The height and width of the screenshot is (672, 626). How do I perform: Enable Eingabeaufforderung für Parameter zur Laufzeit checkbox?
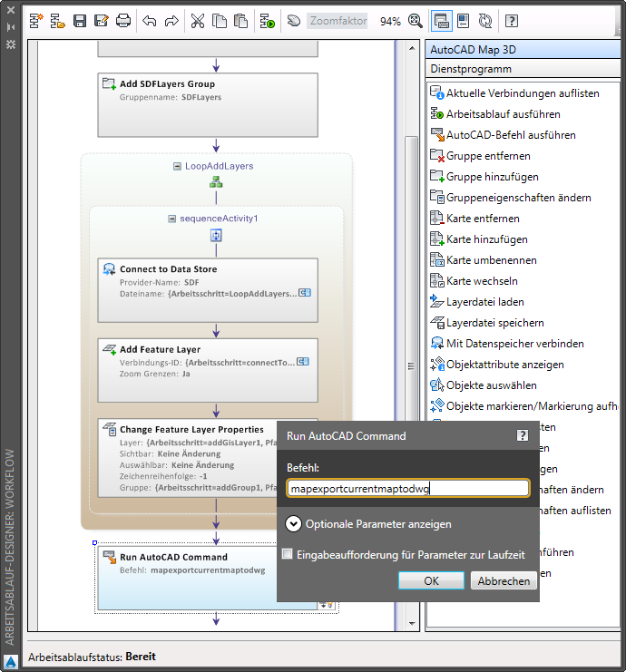click(x=288, y=554)
